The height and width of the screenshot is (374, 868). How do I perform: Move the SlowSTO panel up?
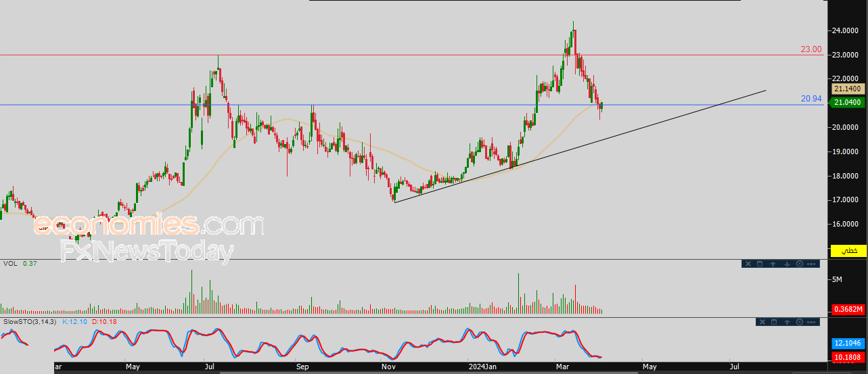(x=787, y=322)
